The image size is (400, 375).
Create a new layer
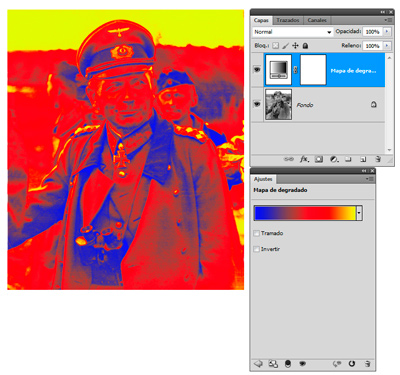pyautogui.click(x=363, y=159)
